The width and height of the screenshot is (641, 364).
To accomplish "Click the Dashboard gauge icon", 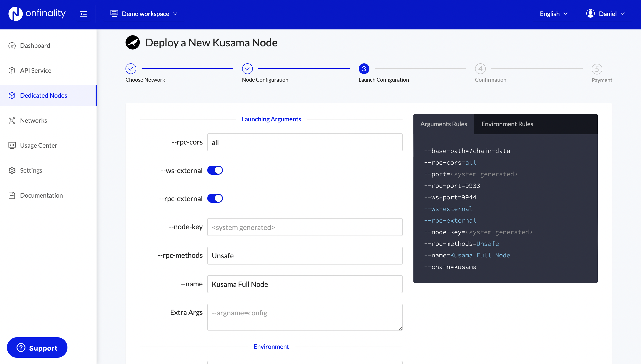I will (12, 45).
